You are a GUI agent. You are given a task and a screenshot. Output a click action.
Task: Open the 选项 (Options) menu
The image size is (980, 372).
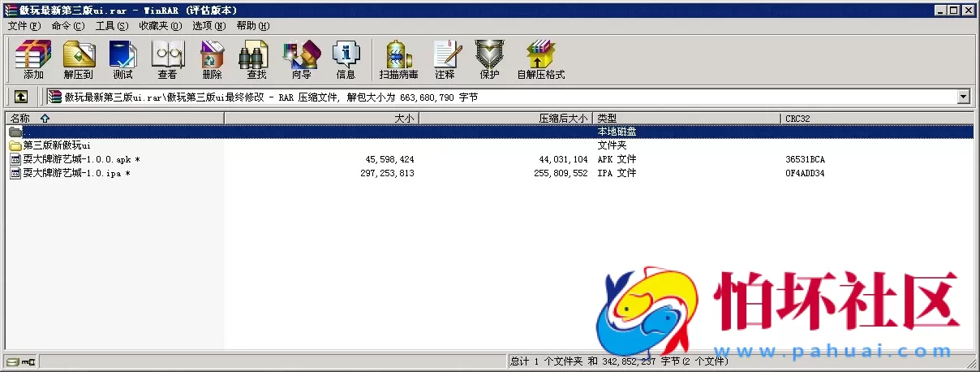tap(209, 26)
